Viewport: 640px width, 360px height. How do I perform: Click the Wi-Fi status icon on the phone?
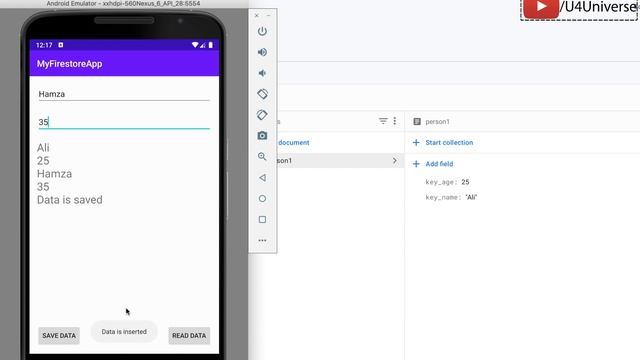[195, 45]
